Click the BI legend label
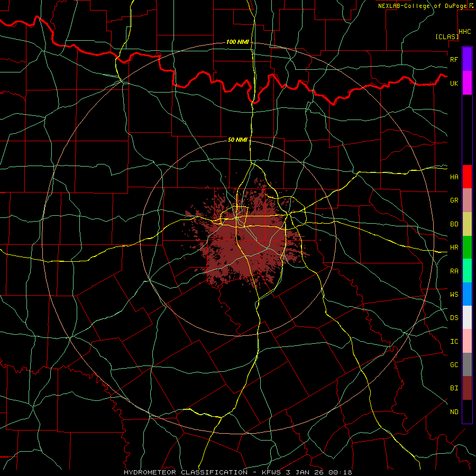476x476 pixels. click(454, 388)
